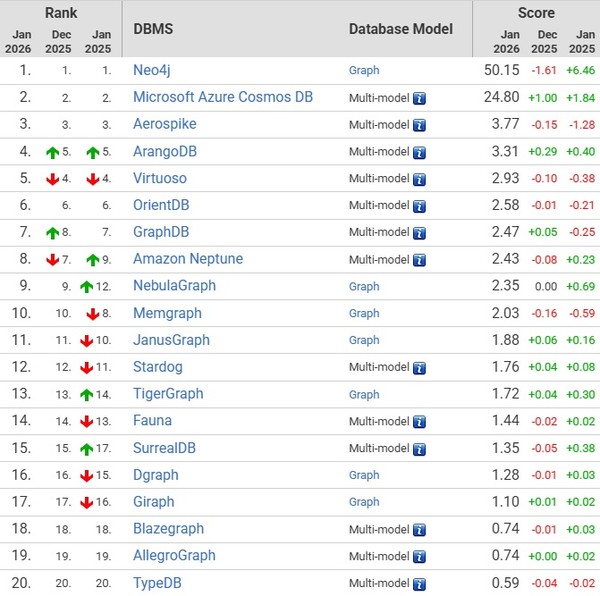The height and width of the screenshot is (596, 600).
Task: Click red down arrow in Dgraph row
Action: (x=87, y=475)
